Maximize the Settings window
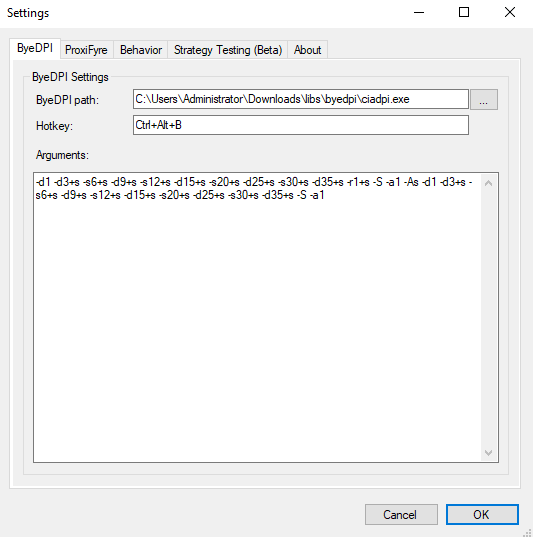 pyautogui.click(x=464, y=13)
